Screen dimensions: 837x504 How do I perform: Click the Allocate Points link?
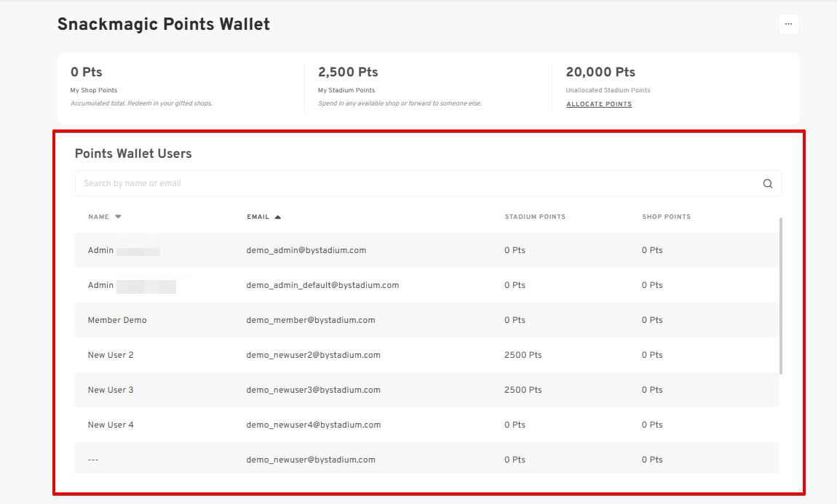pyautogui.click(x=598, y=104)
